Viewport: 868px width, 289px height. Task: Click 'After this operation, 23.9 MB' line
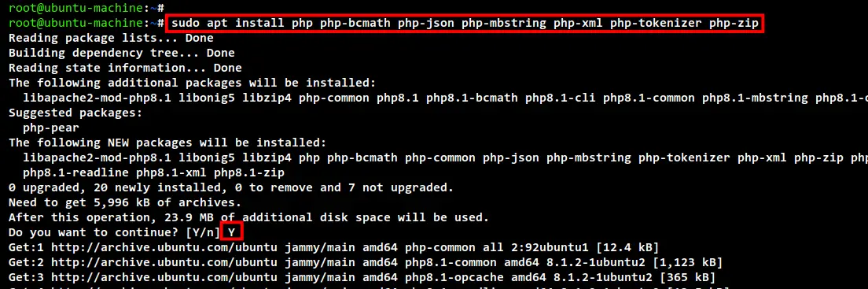coord(248,217)
